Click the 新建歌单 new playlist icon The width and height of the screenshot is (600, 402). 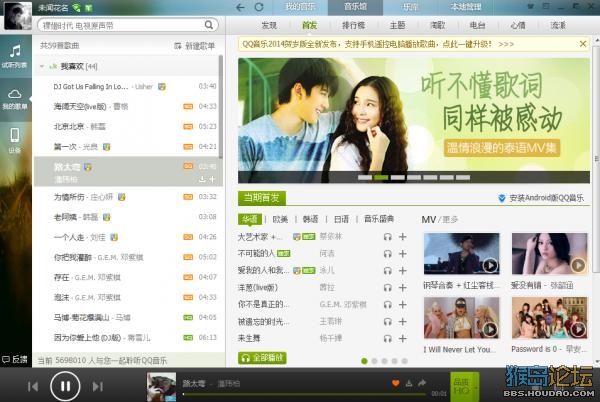pyautogui.click(x=178, y=46)
